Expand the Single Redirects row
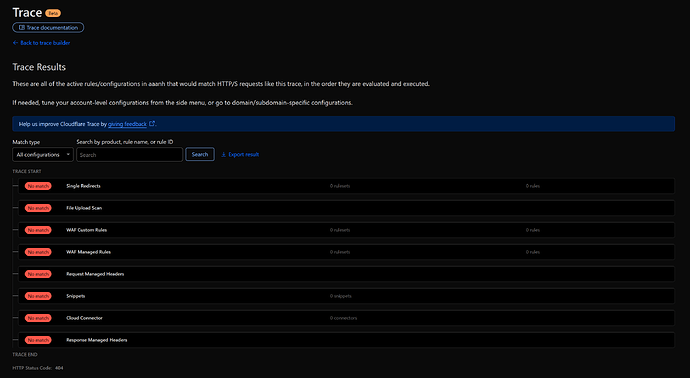Image resolution: width=690 pixels, height=378 pixels. pyautogui.click(x=346, y=186)
